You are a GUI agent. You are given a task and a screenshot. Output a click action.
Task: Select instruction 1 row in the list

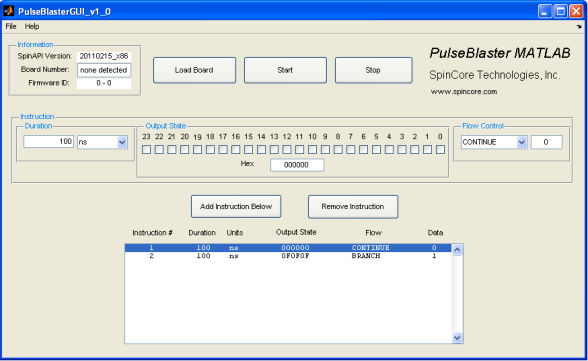[x=288, y=248]
